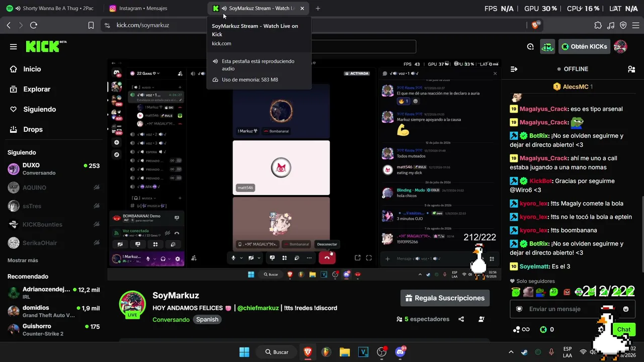Switch to the Instagram Mensajes tab

tap(153, 8)
